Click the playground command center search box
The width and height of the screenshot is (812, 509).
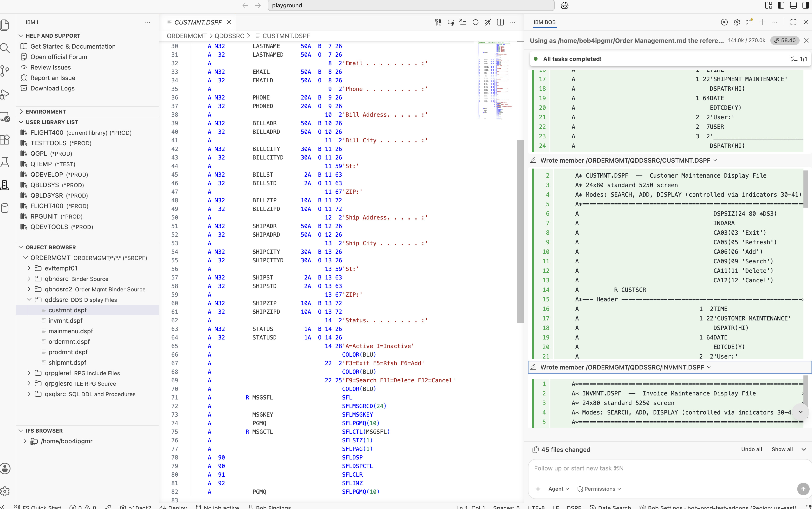[411, 5]
